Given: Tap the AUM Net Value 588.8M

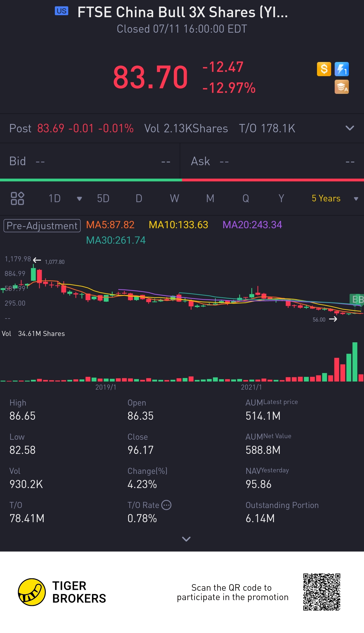Looking at the screenshot, I should pyautogui.click(x=263, y=450).
